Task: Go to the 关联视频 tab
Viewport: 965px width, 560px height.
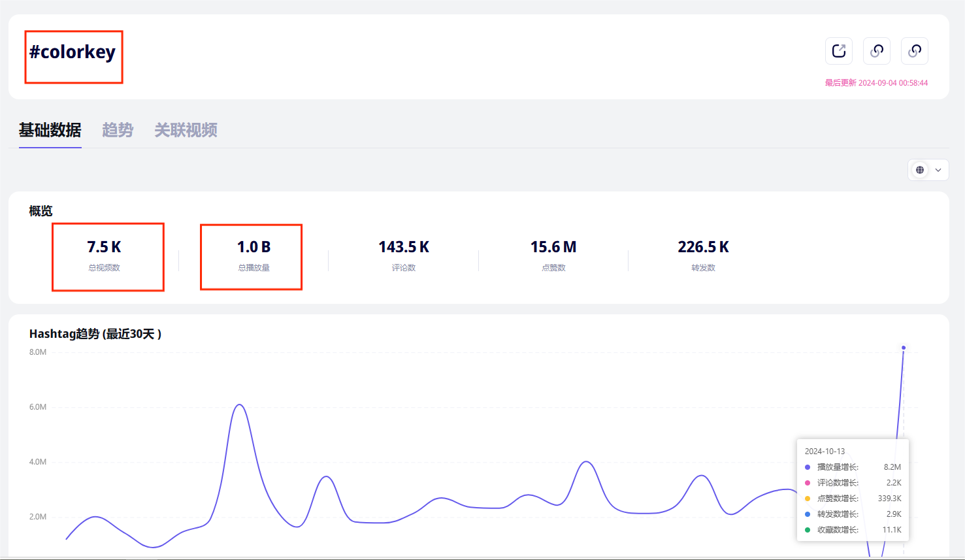Action: point(186,130)
